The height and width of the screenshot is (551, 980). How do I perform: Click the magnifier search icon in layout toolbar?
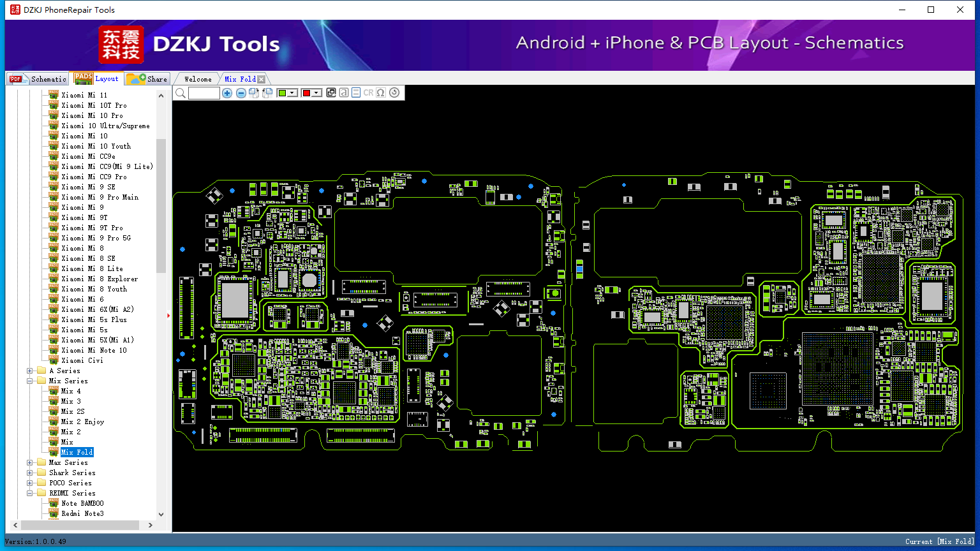pyautogui.click(x=181, y=93)
